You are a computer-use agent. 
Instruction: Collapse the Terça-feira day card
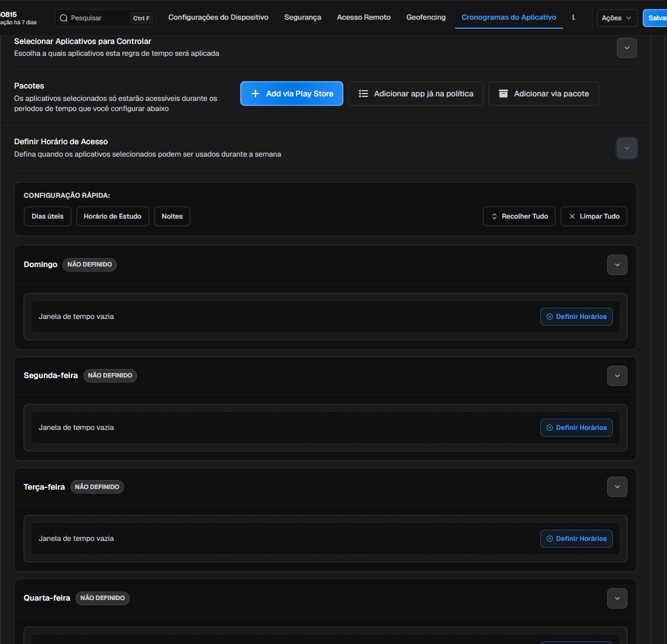point(617,487)
